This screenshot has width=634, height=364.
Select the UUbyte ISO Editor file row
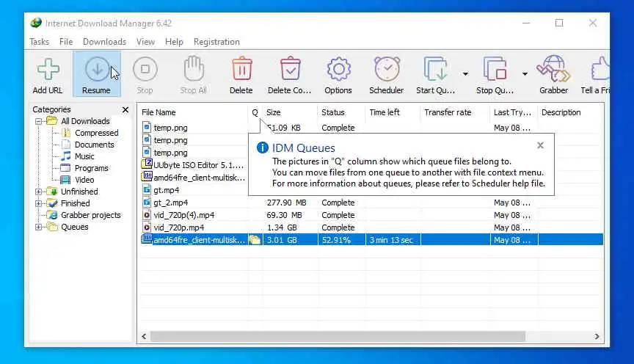194,165
